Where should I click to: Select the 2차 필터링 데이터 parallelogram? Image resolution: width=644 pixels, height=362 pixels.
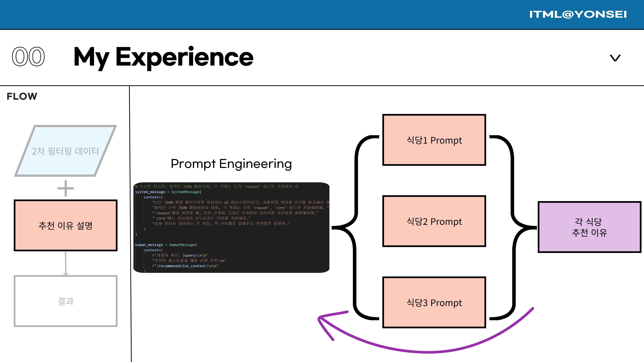[65, 151]
